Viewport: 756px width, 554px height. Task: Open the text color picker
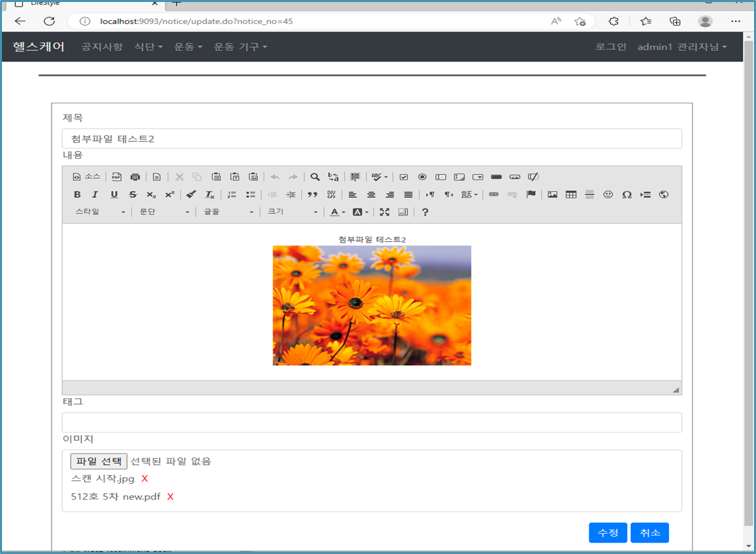tap(337, 212)
